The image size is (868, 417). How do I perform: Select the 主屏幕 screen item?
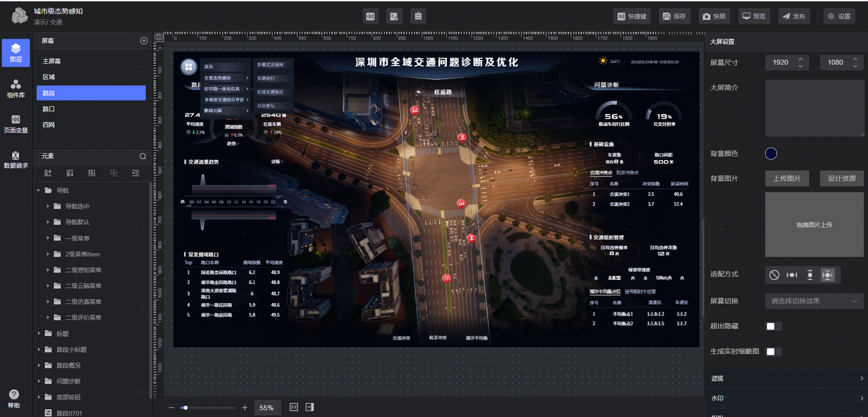tap(52, 61)
